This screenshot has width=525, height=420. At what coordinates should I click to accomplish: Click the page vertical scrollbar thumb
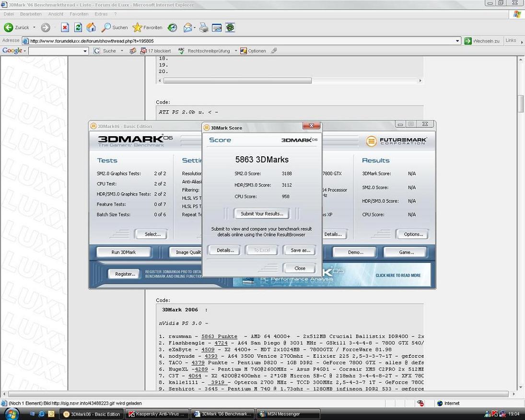pos(521,104)
